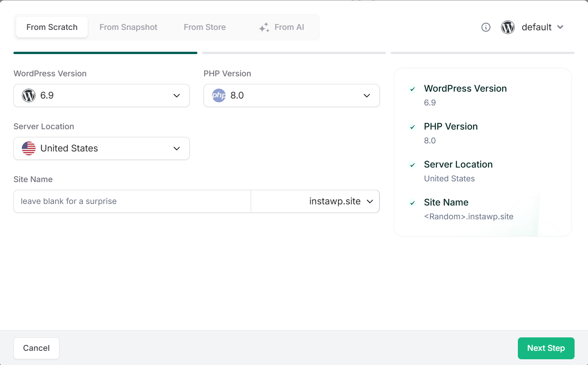
Task: Click the checkmark beside Server Location summary
Action: [x=412, y=165]
